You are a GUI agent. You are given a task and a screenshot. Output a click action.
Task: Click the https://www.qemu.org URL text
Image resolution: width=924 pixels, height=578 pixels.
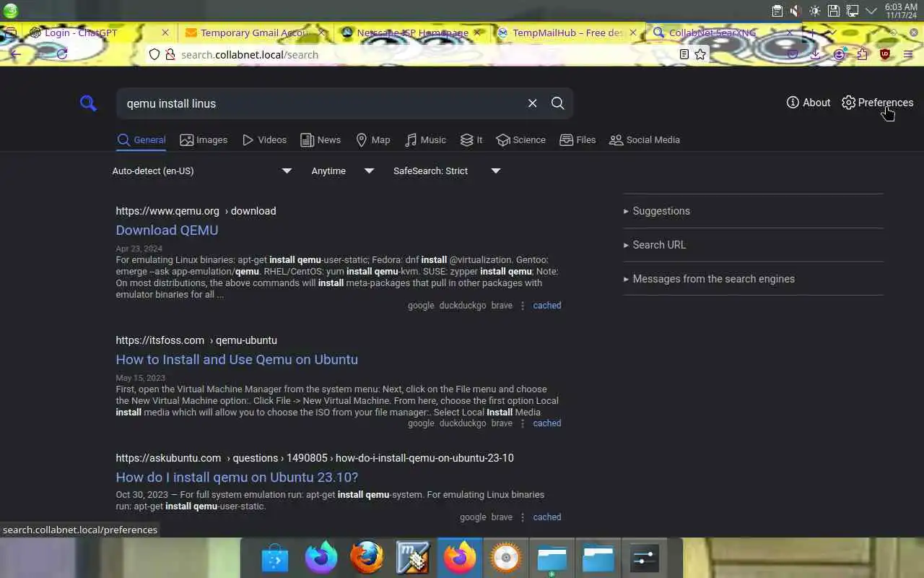(167, 211)
